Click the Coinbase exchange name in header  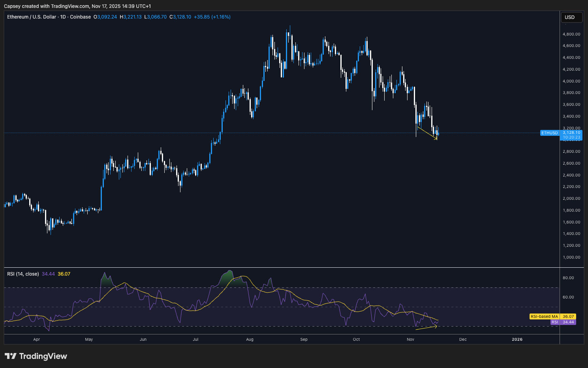(80, 17)
